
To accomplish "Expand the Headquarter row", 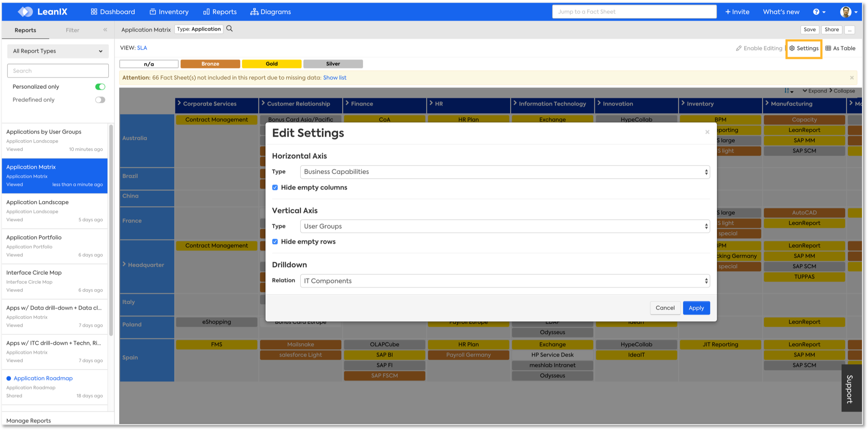I will point(124,264).
